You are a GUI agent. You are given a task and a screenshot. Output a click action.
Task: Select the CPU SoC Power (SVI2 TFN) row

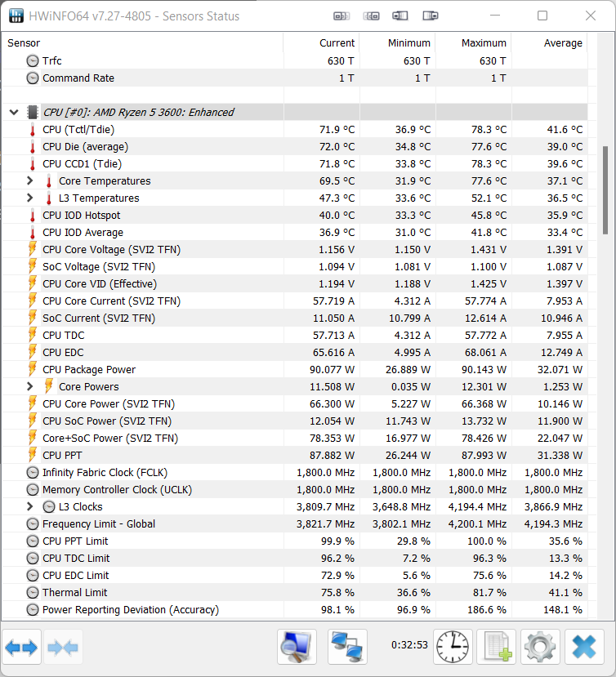click(295, 421)
